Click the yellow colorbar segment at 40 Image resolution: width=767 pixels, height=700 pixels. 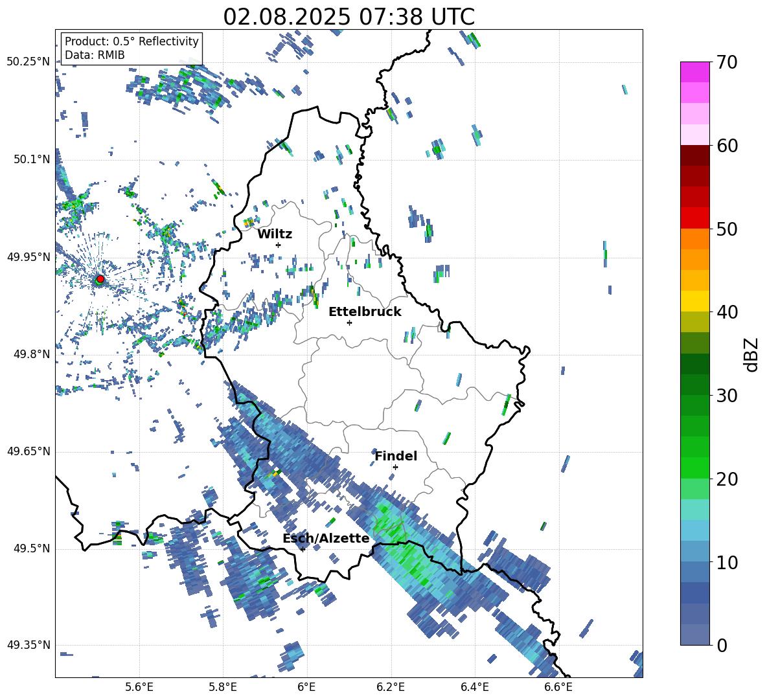tap(694, 301)
